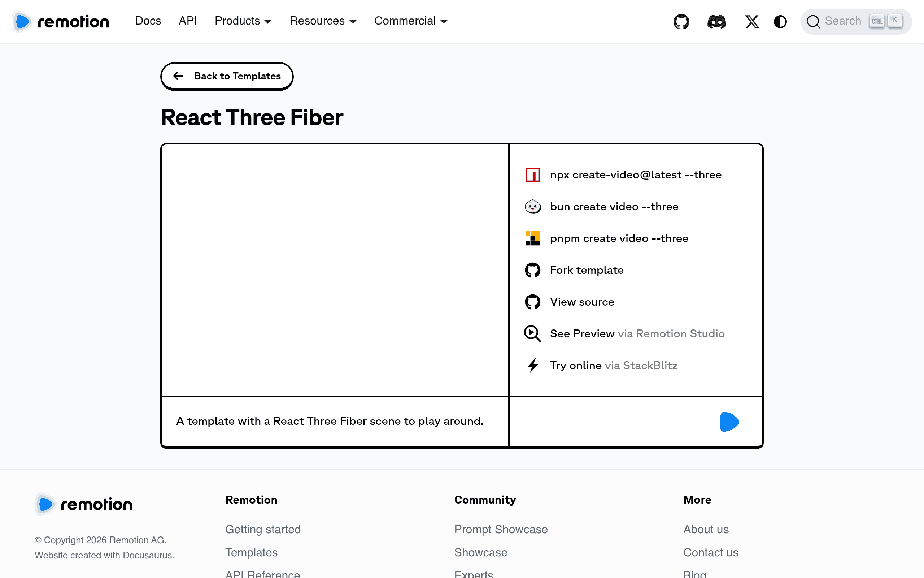
Task: Click the GitHub icon beside View source
Action: click(x=533, y=302)
